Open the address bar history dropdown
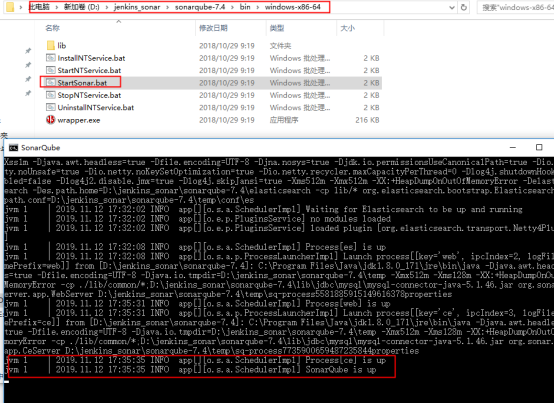 pyautogui.click(x=452, y=7)
